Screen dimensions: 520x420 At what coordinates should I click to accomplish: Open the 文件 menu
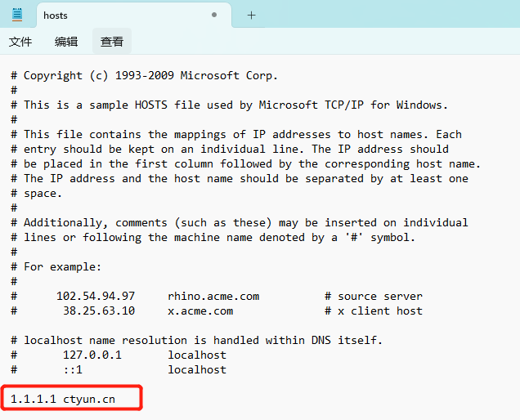20,42
